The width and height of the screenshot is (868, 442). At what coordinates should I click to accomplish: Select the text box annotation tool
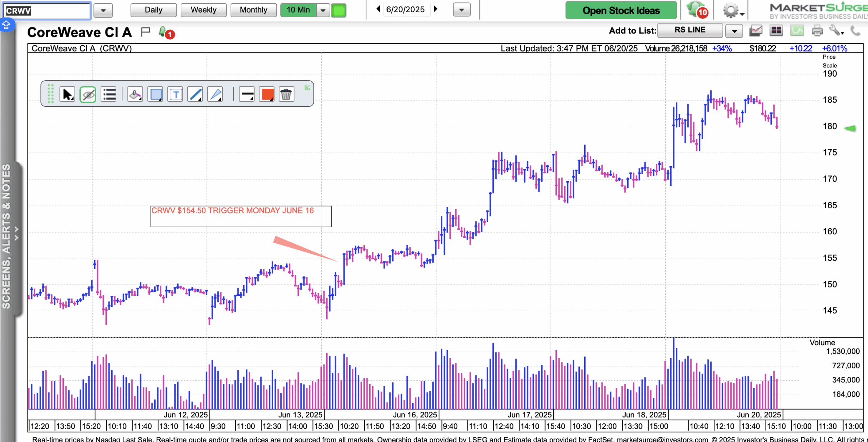[x=175, y=94]
